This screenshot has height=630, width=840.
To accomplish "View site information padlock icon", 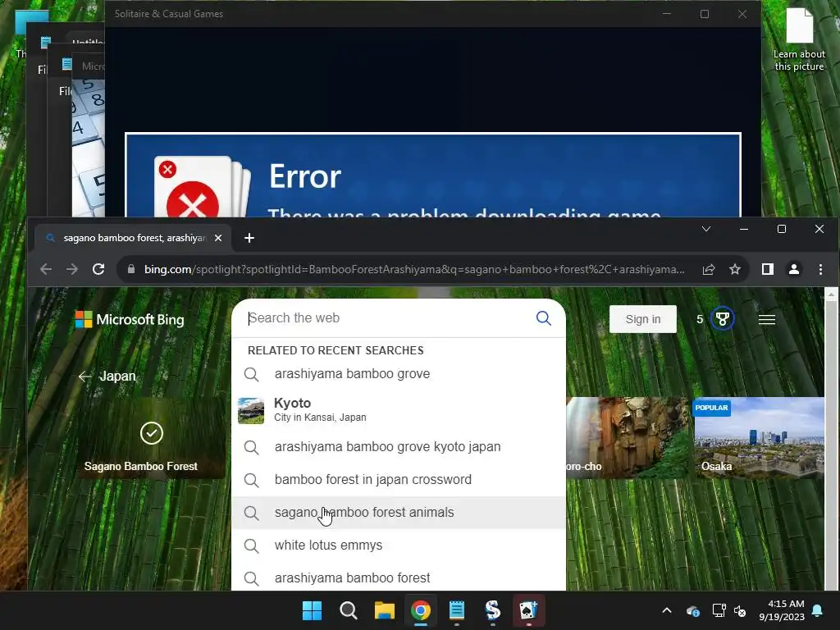I will (130, 269).
